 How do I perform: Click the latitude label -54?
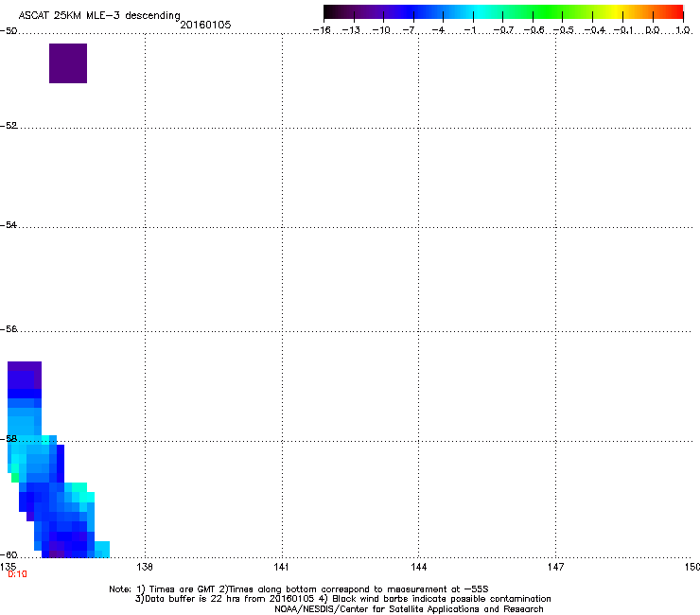click(9, 225)
